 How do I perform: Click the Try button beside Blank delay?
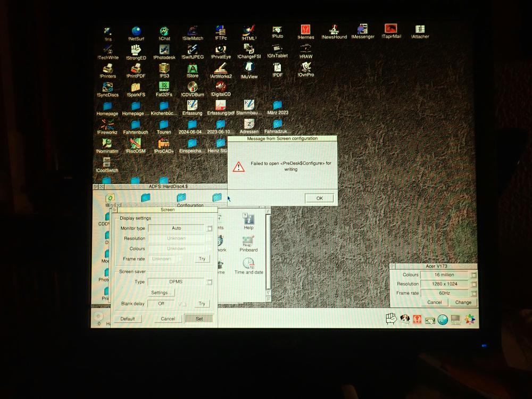(x=202, y=303)
